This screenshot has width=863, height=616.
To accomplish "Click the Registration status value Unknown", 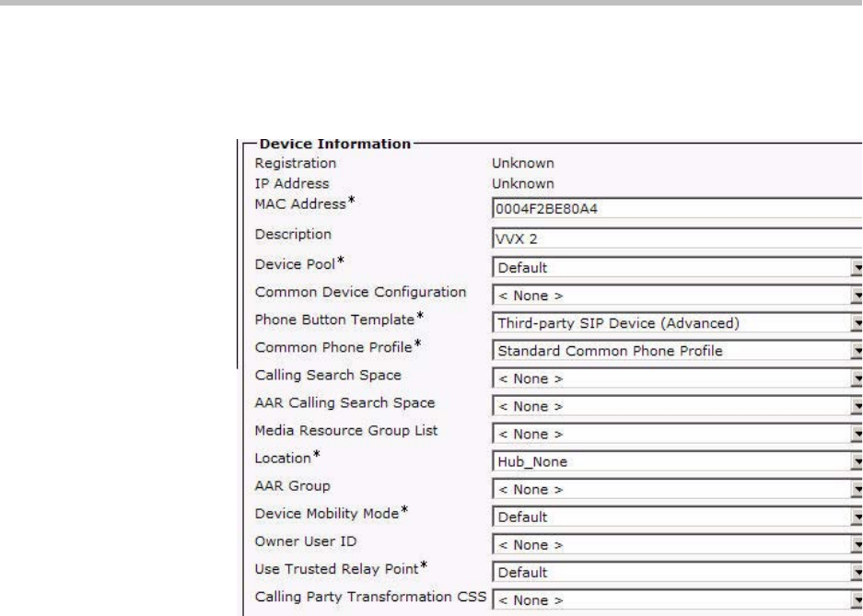I will [x=522, y=164].
